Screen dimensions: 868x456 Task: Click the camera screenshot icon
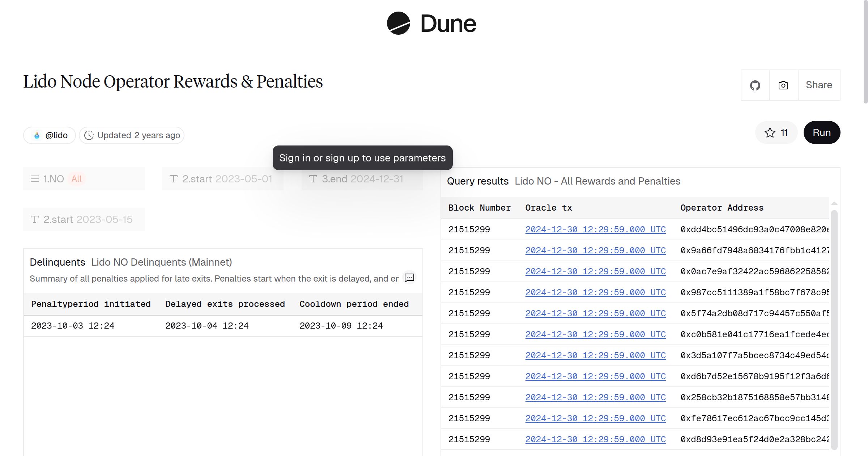tap(783, 85)
